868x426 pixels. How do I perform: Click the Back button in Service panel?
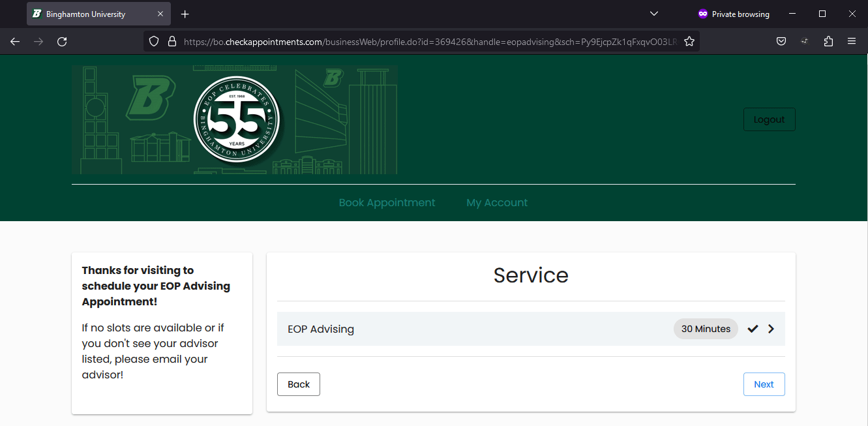pos(299,384)
